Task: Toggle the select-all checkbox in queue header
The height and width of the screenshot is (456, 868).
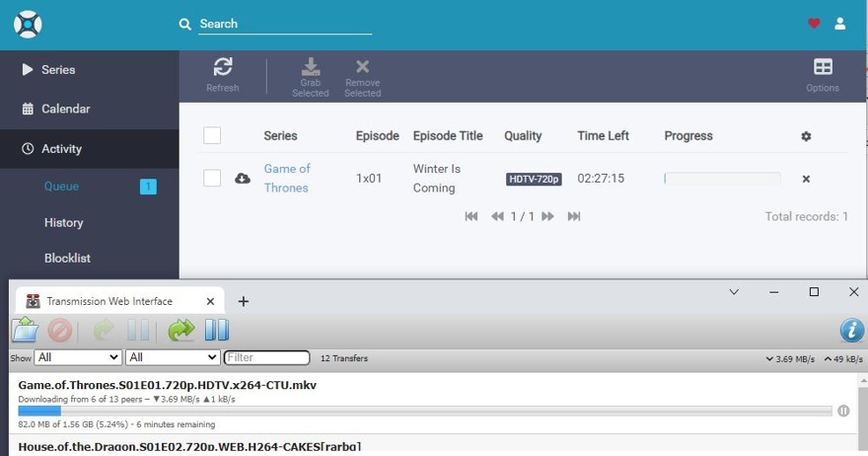Action: click(212, 136)
